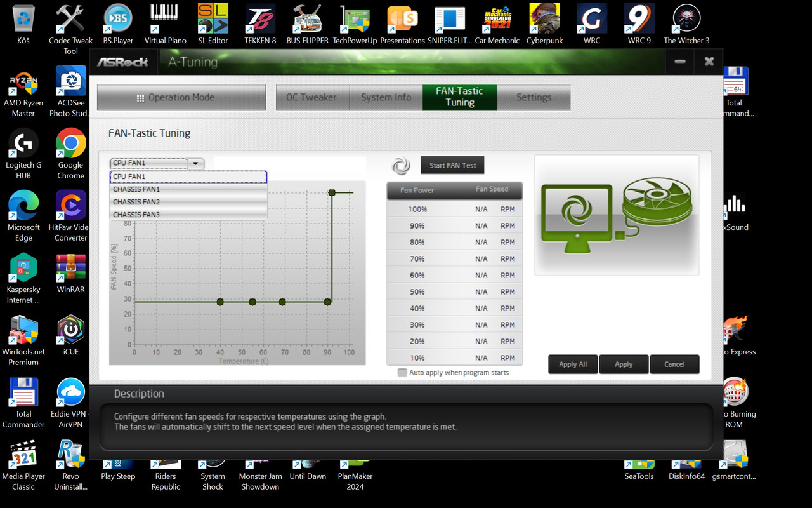Click the spinning fan icon beside Start FAN Test
Screen dimensions: 812x508
[401, 166]
